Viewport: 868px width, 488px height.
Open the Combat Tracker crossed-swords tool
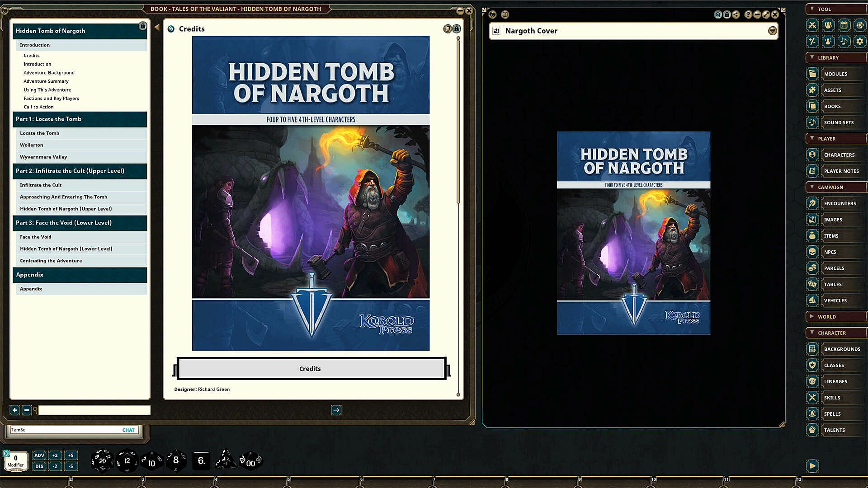(x=812, y=25)
